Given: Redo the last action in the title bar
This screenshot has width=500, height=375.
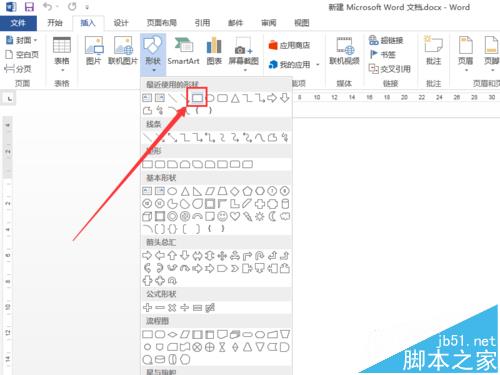Looking at the screenshot, I should [x=72, y=6].
